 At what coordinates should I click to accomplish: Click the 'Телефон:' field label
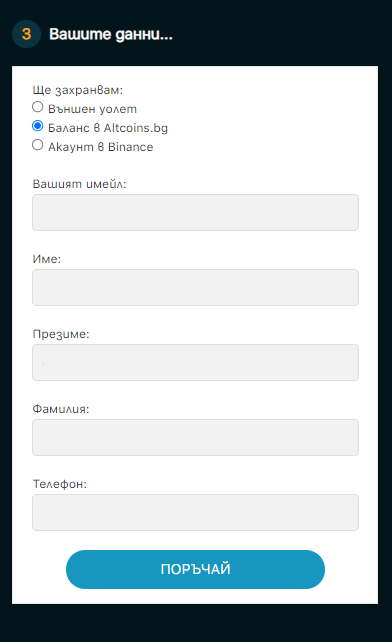pos(59,484)
